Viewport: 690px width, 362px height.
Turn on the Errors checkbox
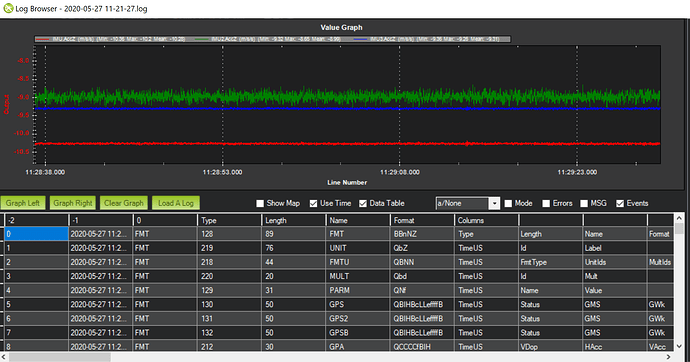(546, 203)
